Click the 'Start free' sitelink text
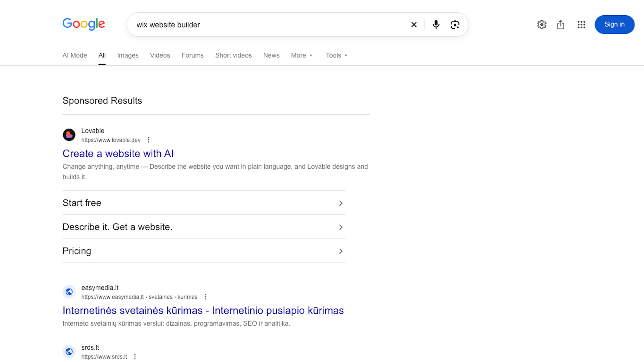The image size is (644, 362). click(x=82, y=203)
